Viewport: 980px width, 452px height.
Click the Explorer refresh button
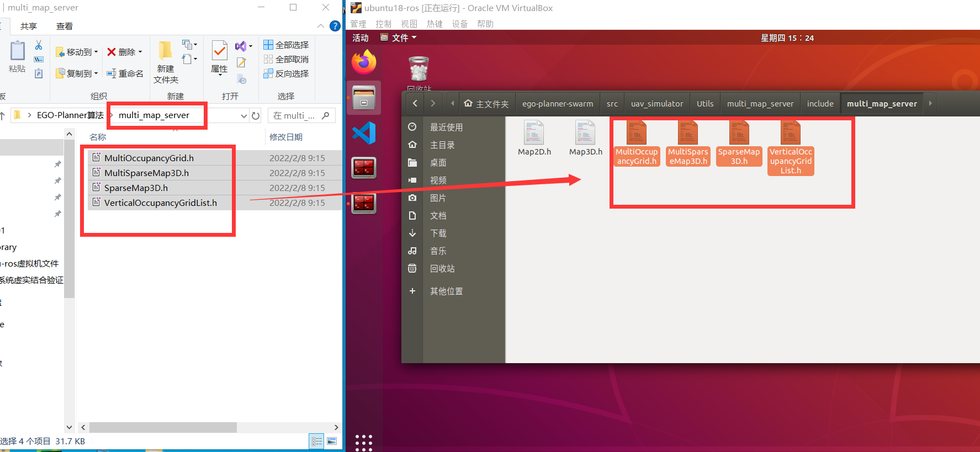pos(256,115)
